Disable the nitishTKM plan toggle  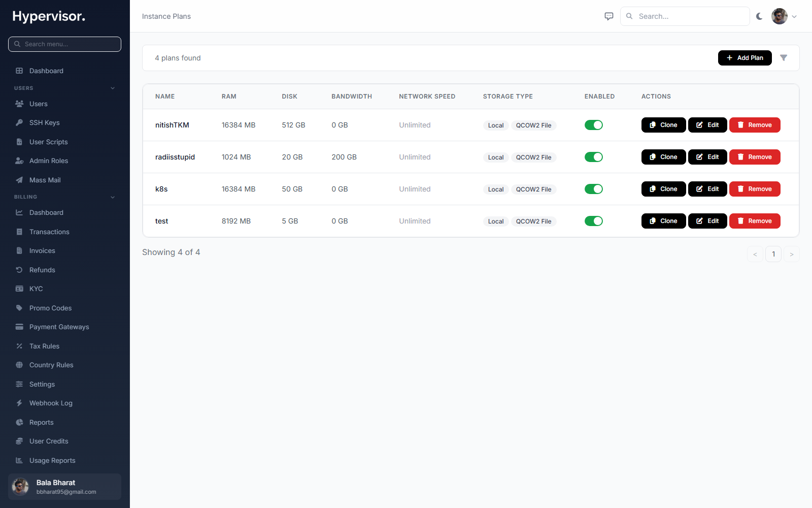pos(593,125)
